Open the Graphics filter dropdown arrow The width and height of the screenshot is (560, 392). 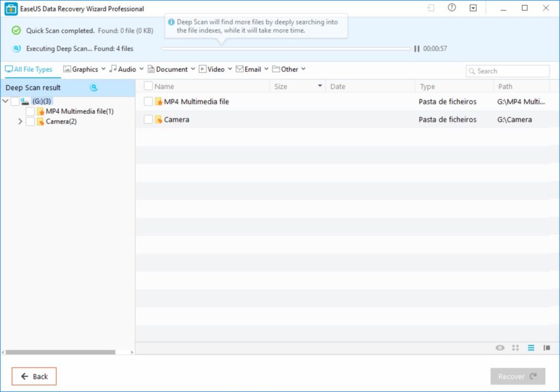point(103,69)
